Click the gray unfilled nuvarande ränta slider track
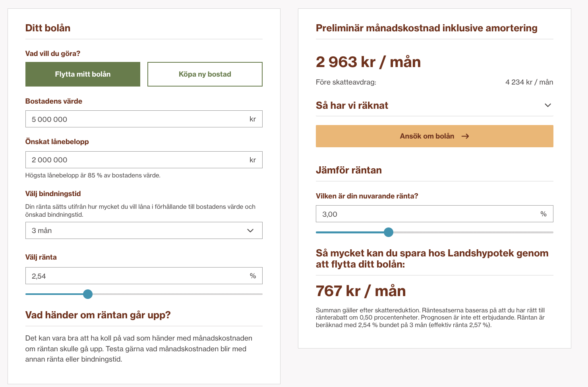 473,232
